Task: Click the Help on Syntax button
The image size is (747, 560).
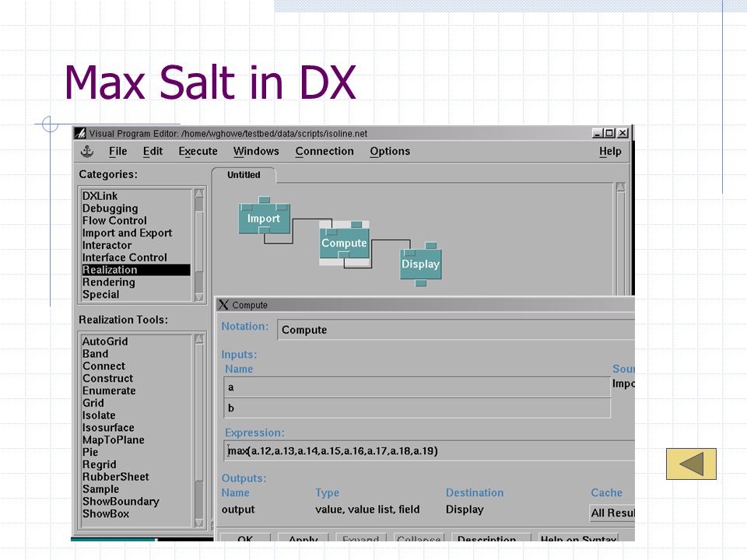Action: click(x=579, y=537)
